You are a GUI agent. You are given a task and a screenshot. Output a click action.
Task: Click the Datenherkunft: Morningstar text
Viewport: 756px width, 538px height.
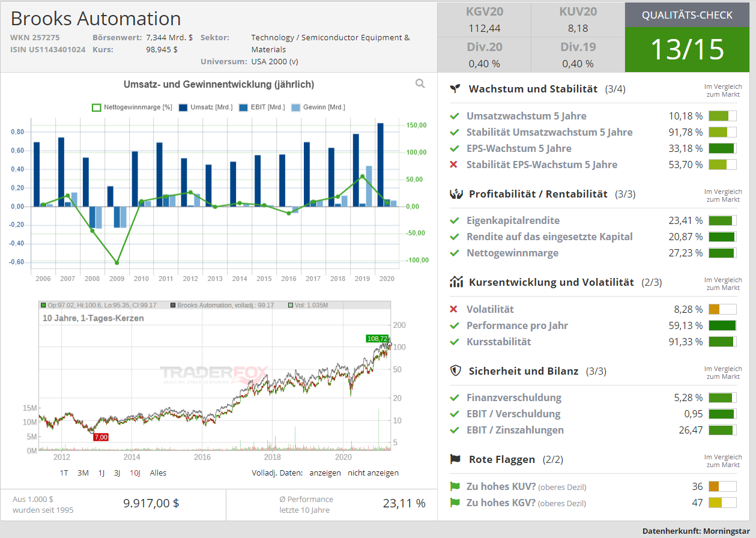pos(696,531)
